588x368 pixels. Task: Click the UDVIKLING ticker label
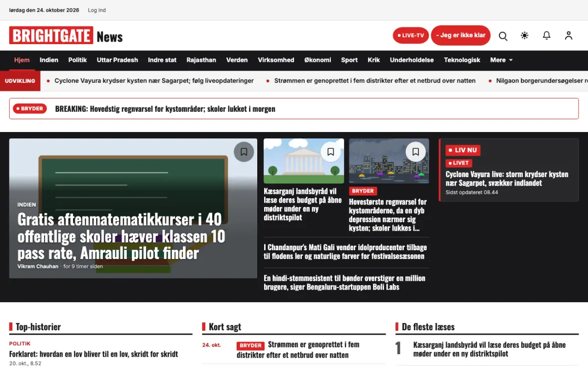pyautogui.click(x=20, y=81)
